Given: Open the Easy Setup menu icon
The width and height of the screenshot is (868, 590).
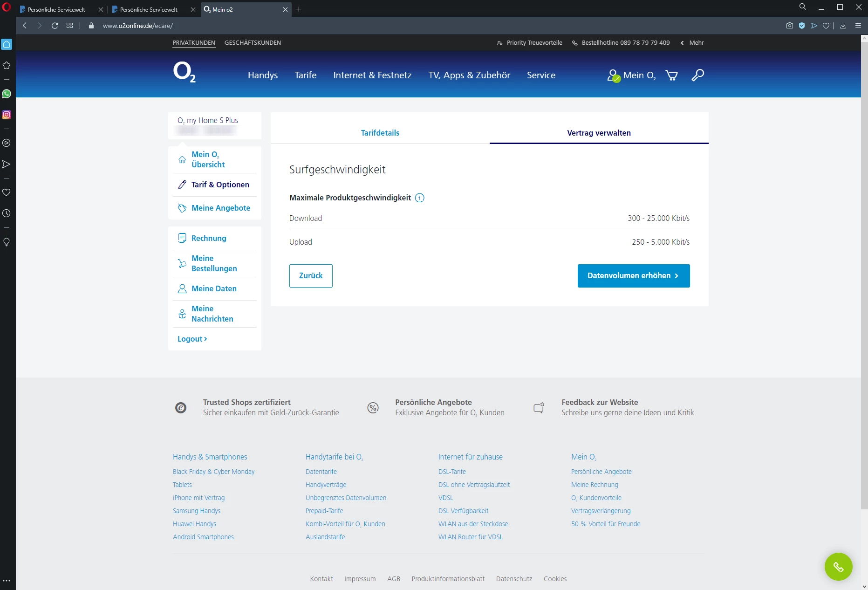Looking at the screenshot, I should tap(858, 26).
